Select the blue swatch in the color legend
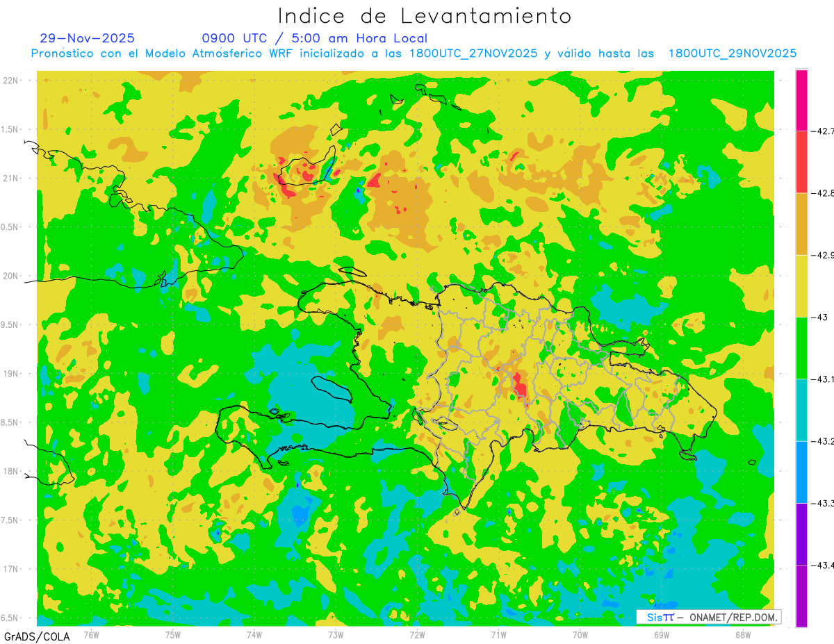This screenshot has height=644, width=834. (x=801, y=472)
